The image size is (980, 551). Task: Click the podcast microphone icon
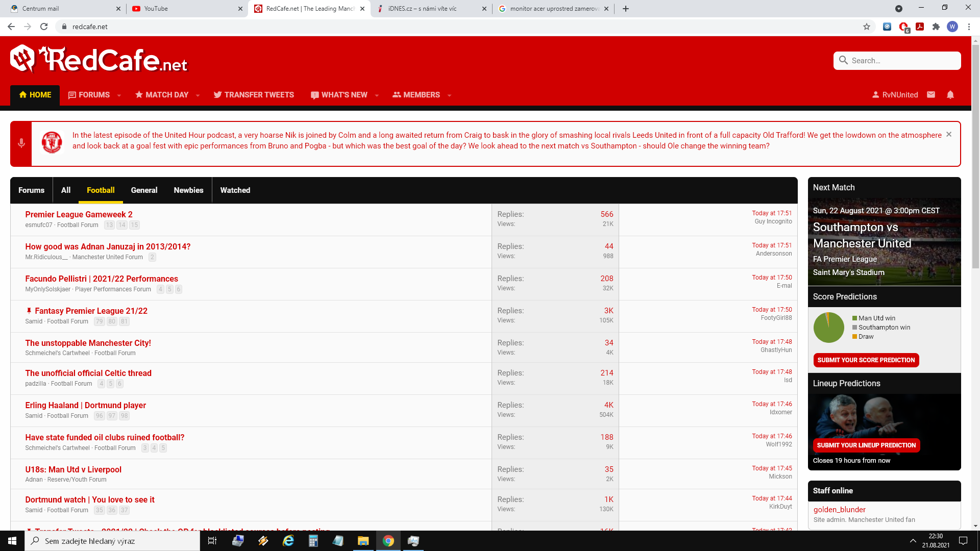click(21, 143)
